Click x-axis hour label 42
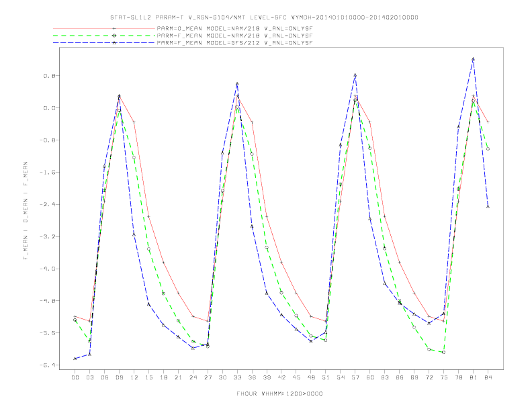This screenshot has width=532, height=411. tap(281, 377)
